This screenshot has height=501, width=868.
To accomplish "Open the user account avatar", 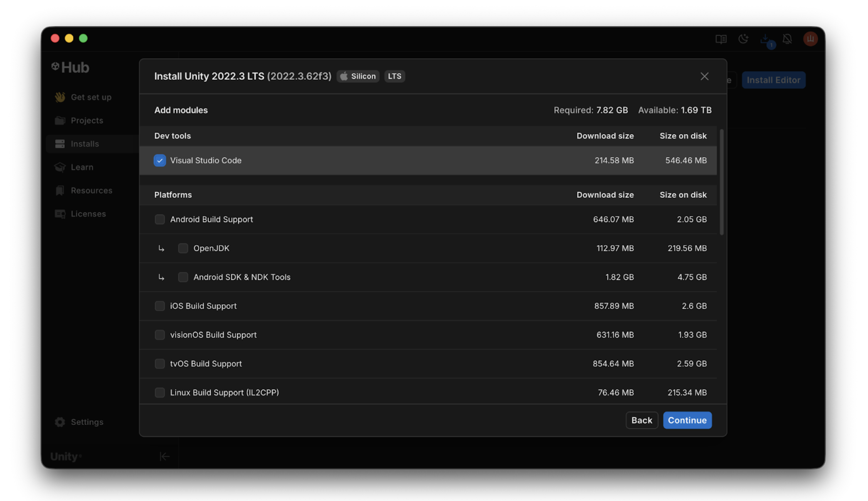I will (810, 39).
